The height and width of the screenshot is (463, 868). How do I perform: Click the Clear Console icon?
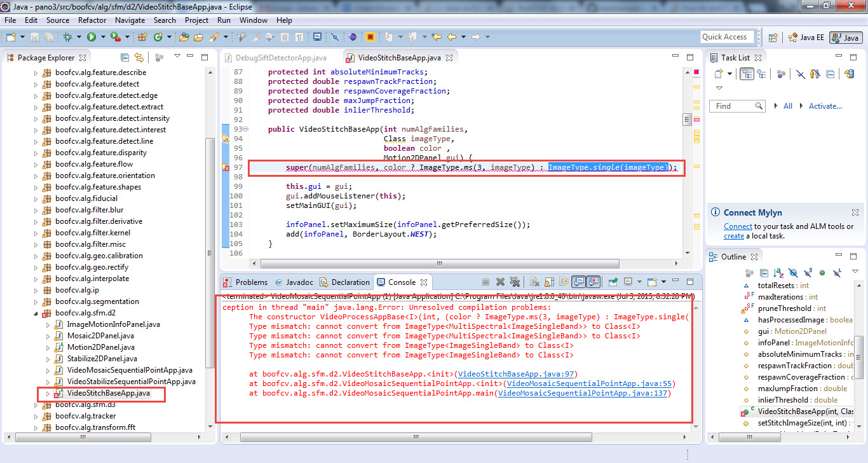[x=534, y=282]
